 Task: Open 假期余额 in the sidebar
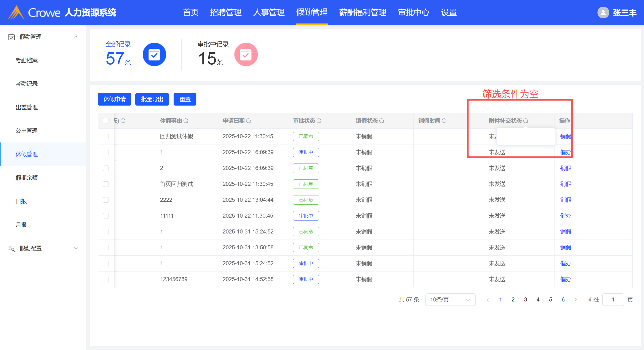(x=26, y=178)
